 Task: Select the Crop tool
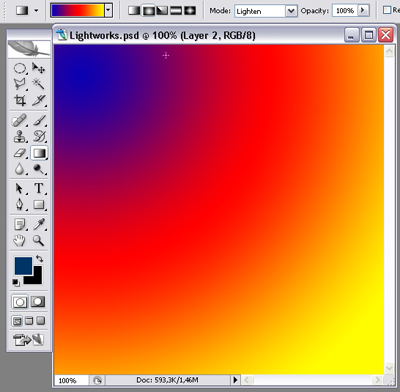(20, 100)
